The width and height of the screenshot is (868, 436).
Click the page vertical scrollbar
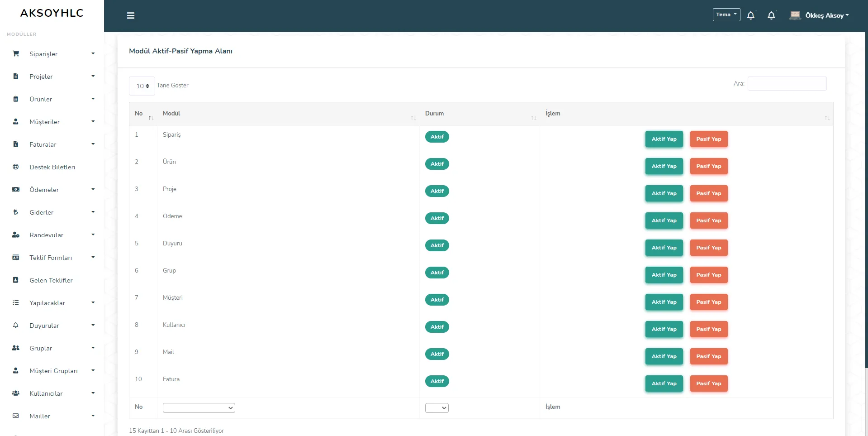[x=866, y=199]
